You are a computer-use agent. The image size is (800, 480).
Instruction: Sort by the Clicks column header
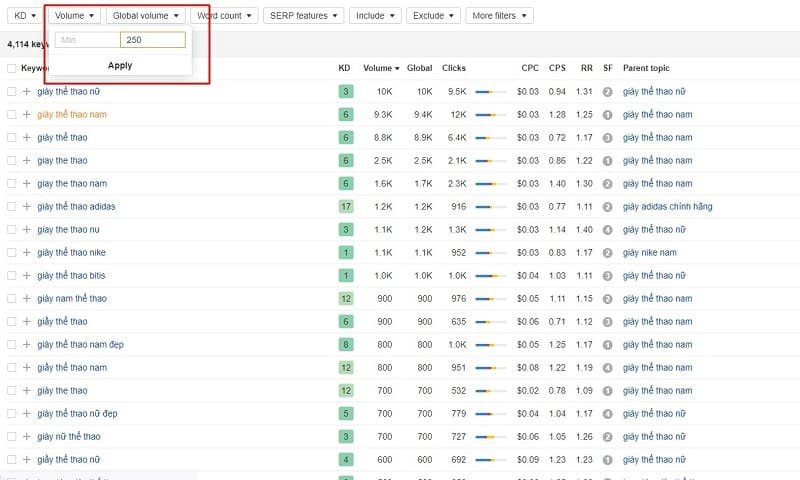point(453,68)
